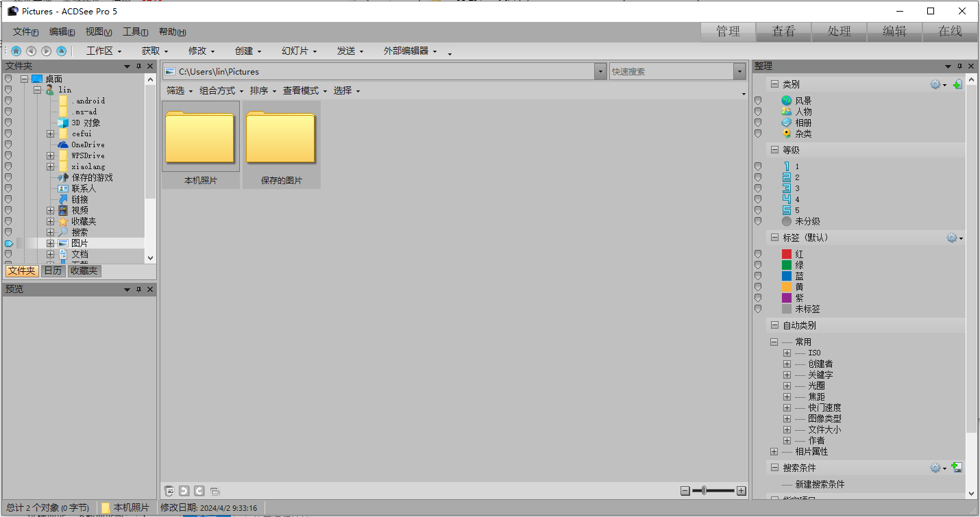Switch to the 处理 mode tab
The height and width of the screenshot is (517, 980).
tap(840, 31)
